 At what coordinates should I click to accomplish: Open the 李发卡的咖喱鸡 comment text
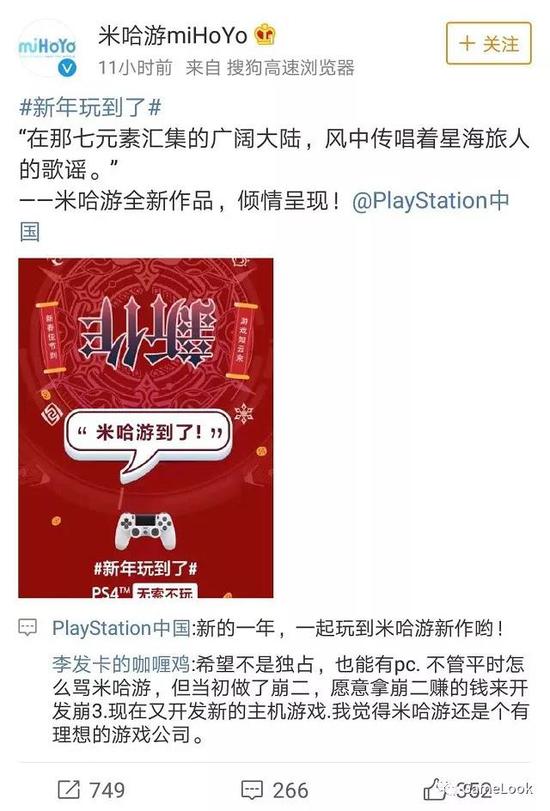click(x=290, y=699)
